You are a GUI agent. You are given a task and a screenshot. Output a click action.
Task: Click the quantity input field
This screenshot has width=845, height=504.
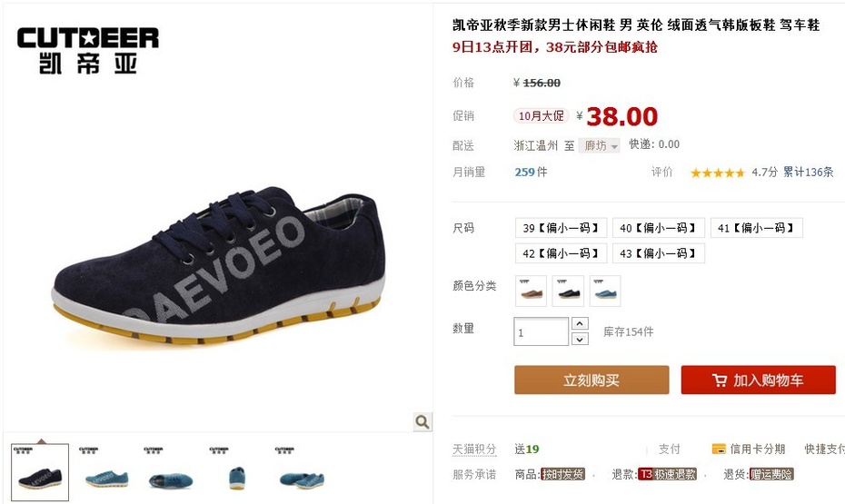click(541, 331)
